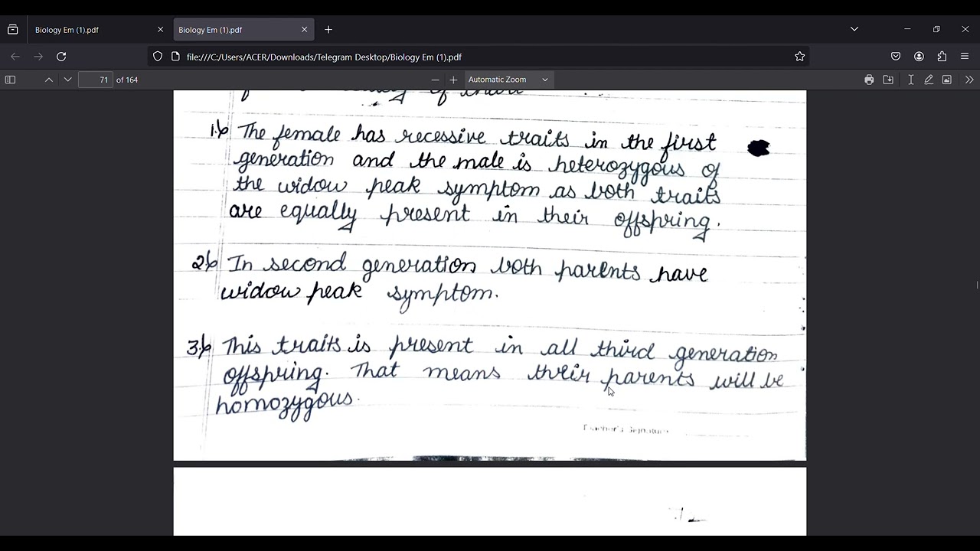Open Extensions puzzle icon
The image size is (980, 551).
click(x=942, y=57)
